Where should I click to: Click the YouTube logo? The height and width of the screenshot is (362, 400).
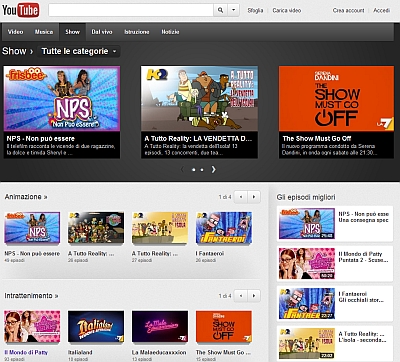tap(21, 10)
